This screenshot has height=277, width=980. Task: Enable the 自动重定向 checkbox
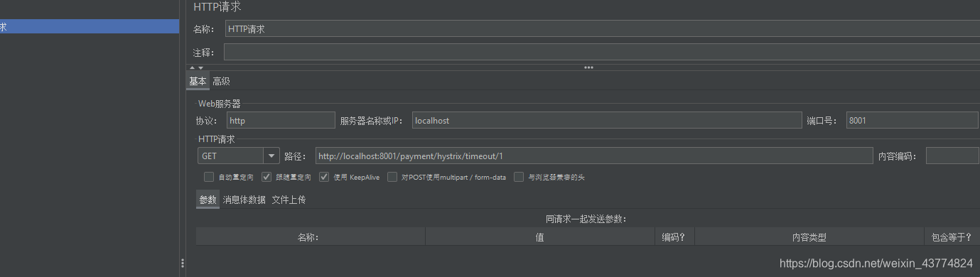click(209, 177)
